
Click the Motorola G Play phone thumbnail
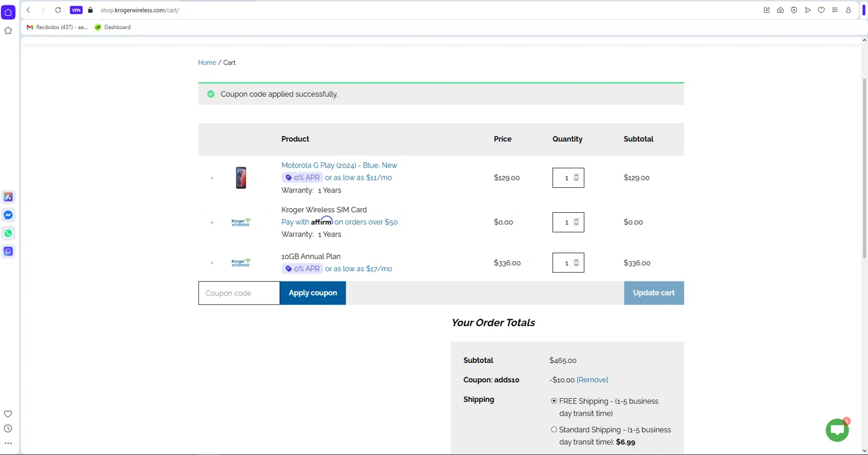241,177
